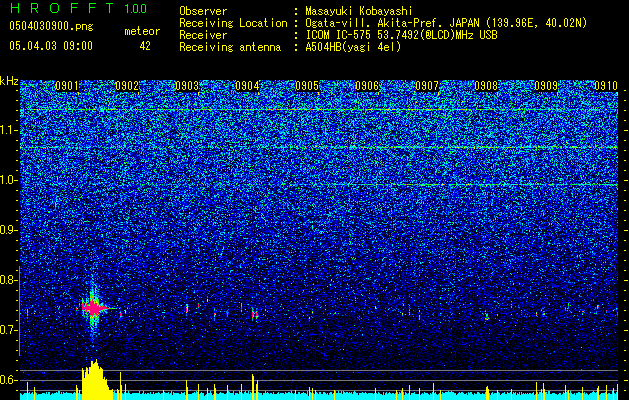
Task: Click the 0901 time marker
Action: [67, 86]
